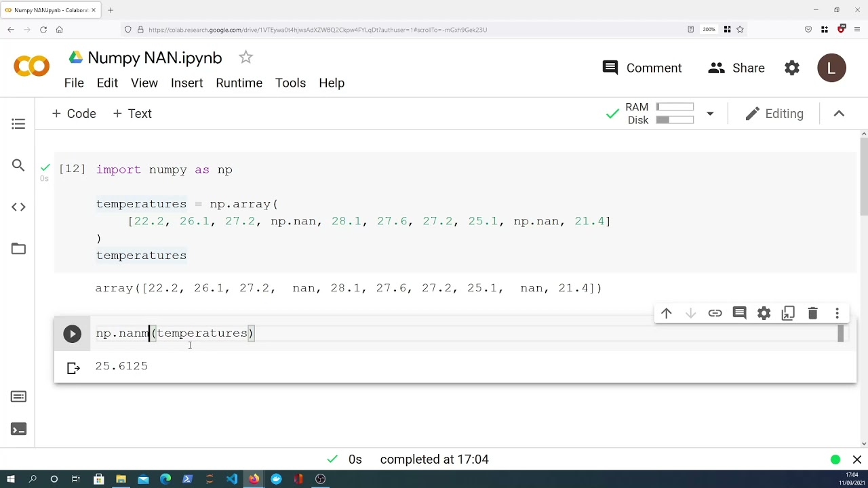Star the Numpy NAN notebook

245,58
